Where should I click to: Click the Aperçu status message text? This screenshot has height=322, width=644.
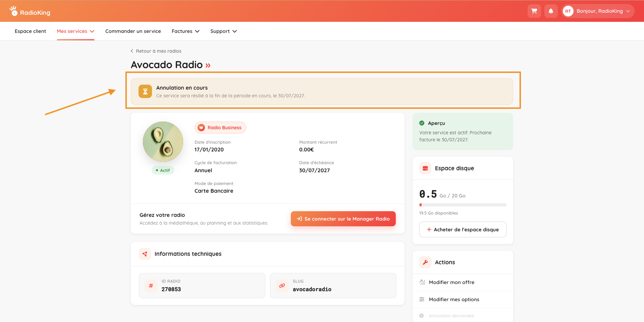[x=455, y=136]
